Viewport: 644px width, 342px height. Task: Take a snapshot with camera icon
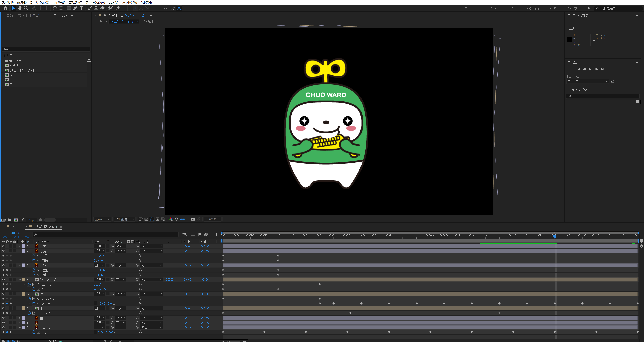point(193,219)
